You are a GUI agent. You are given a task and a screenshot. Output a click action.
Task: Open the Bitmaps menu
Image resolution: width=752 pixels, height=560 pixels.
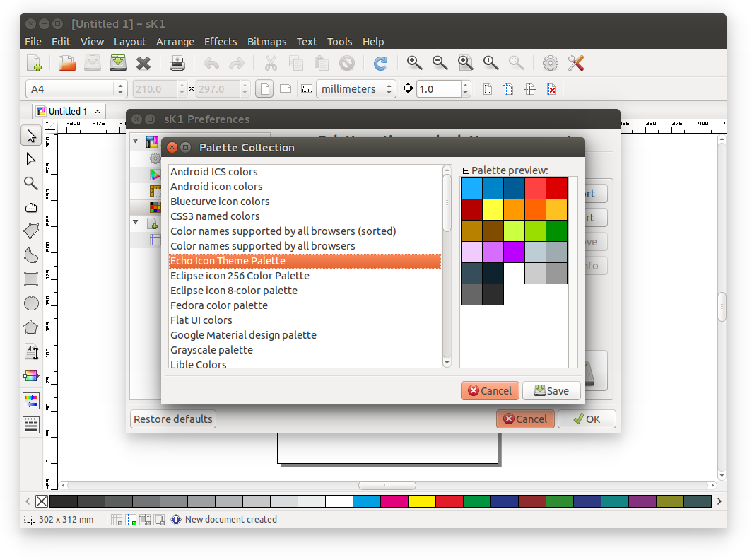coord(266,42)
